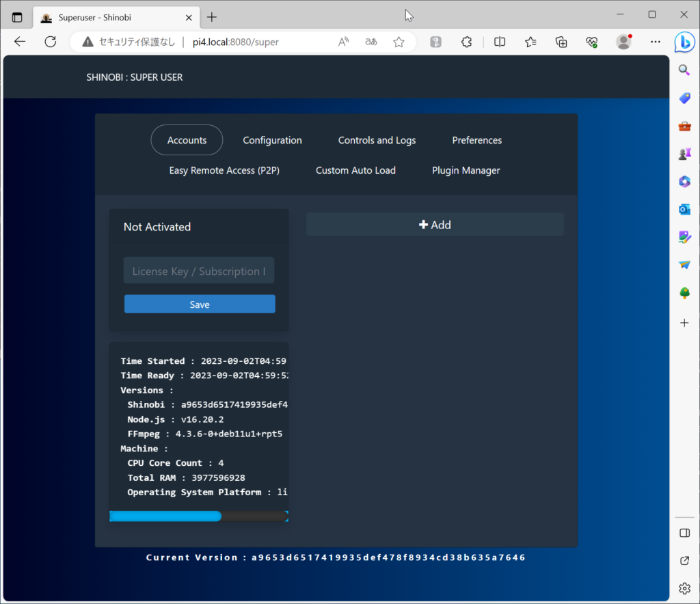Image resolution: width=700 pixels, height=604 pixels.
Task: Click the progress bar under the system log
Action: [x=198, y=516]
